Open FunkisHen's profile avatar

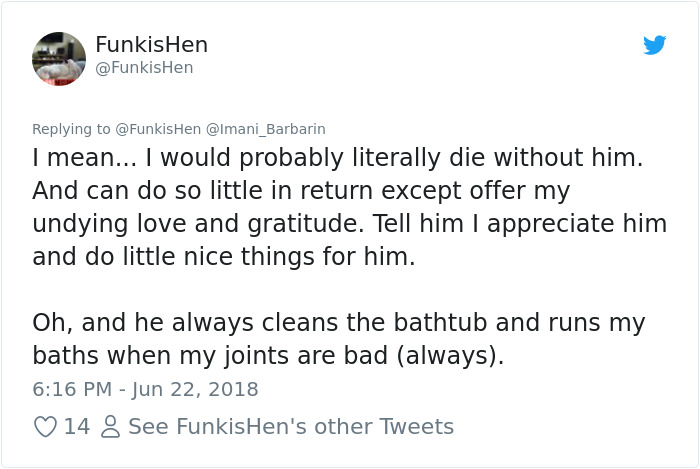[59, 57]
